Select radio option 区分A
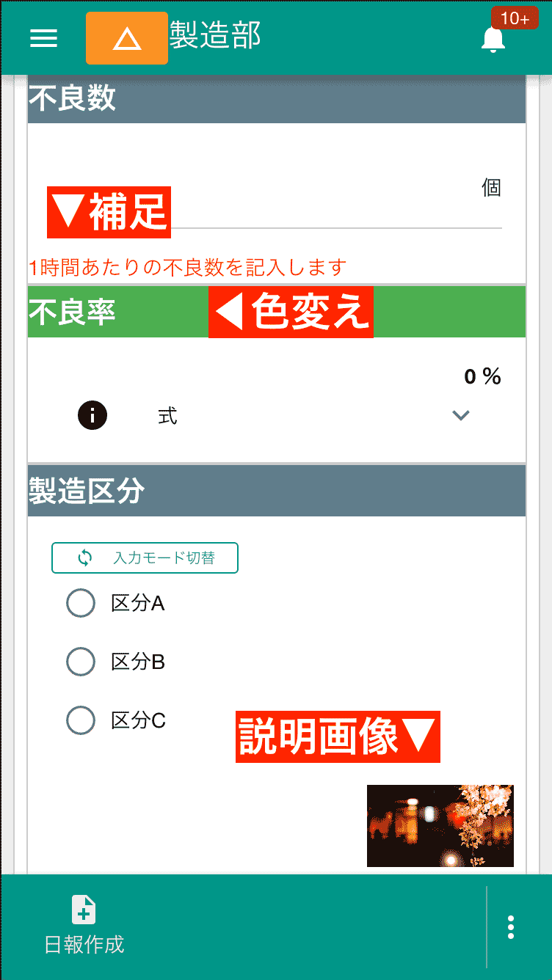This screenshot has height=980, width=552. click(81, 603)
